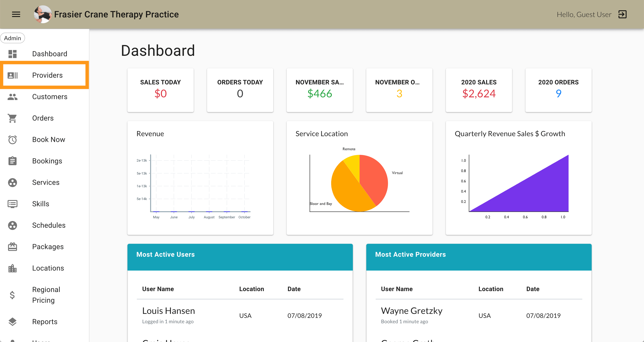644x342 pixels.
Task: Expand the Bookings menu item
Action: [47, 161]
